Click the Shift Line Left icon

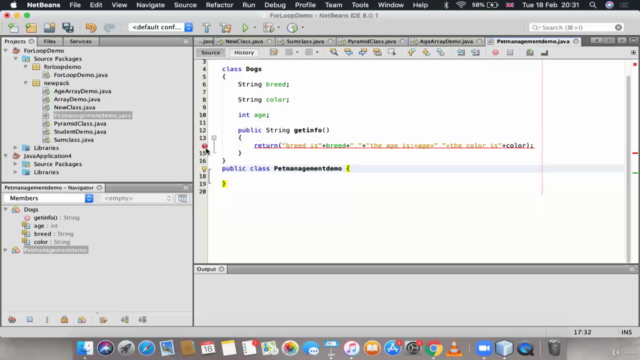coord(461,52)
